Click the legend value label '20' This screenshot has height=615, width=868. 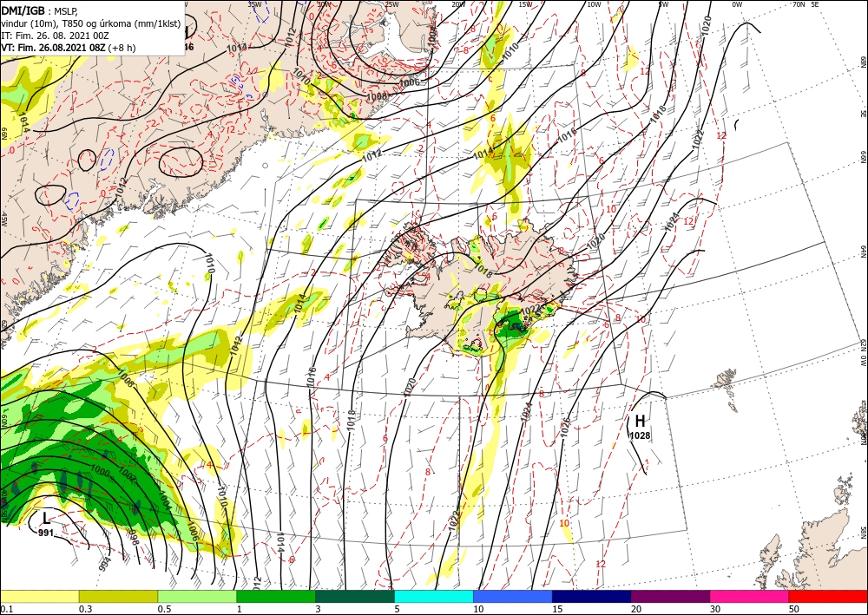pos(636,609)
